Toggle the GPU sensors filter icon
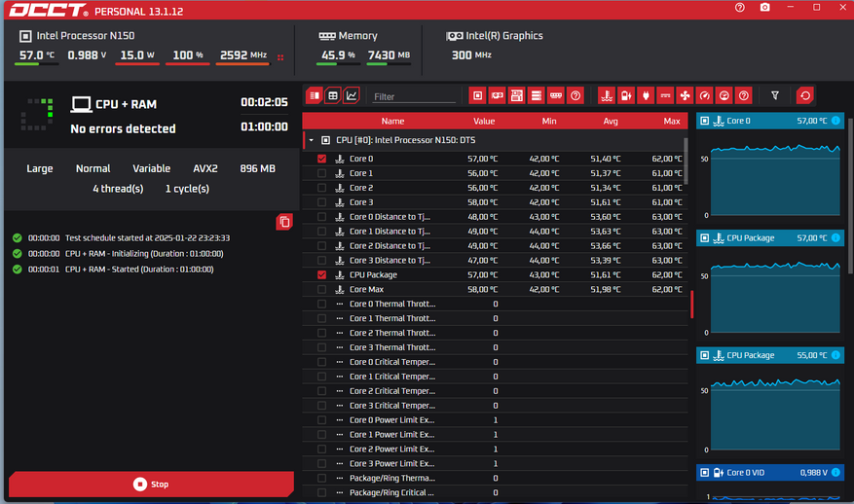 point(498,95)
